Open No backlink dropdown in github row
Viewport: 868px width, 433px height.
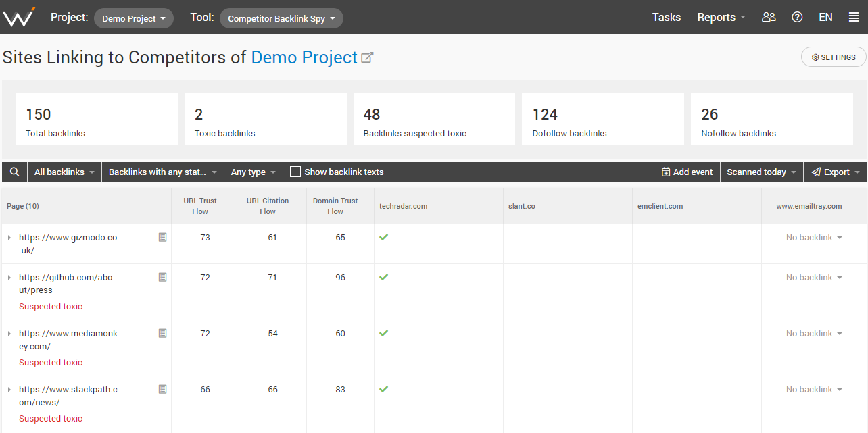[x=814, y=278]
